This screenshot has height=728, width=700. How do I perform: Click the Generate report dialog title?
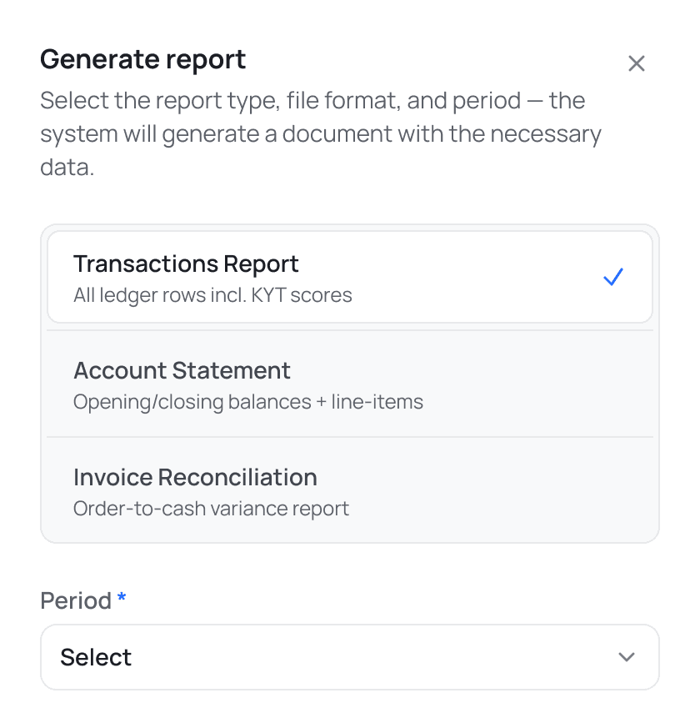pyautogui.click(x=142, y=59)
